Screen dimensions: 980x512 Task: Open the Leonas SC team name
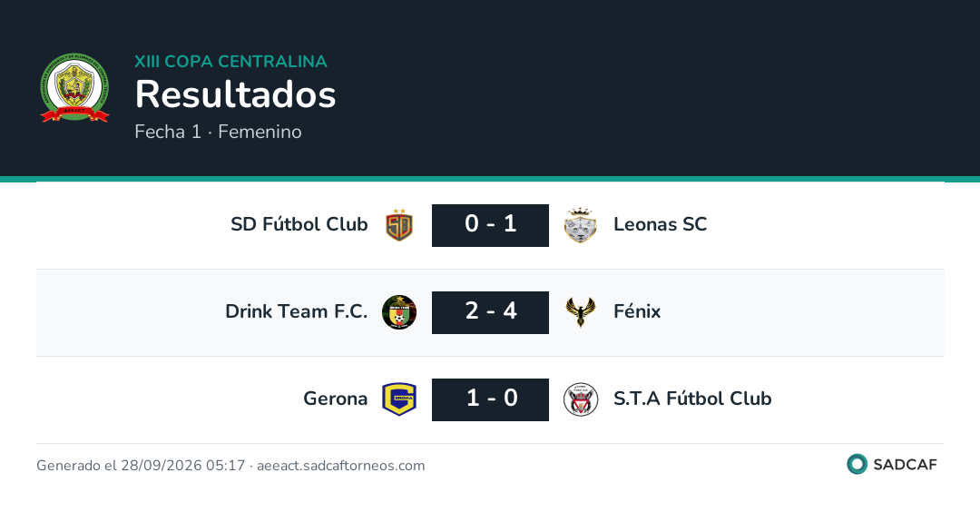[x=660, y=224]
